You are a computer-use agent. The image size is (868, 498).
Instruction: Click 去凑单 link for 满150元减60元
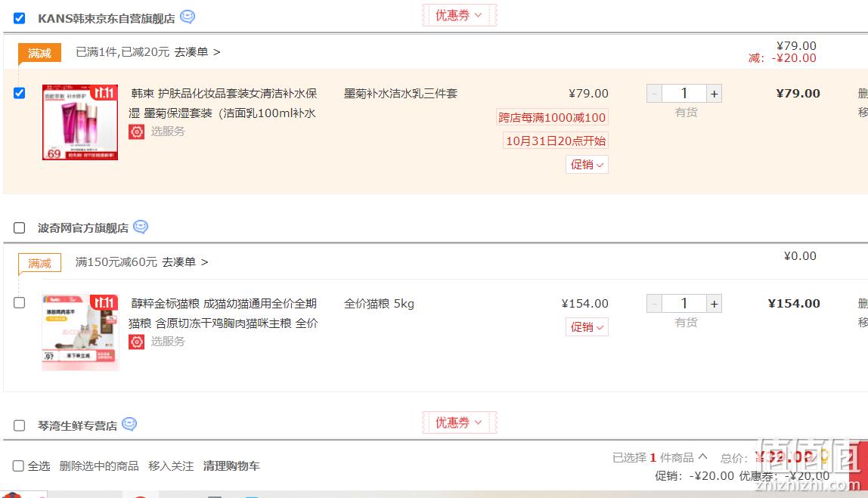pyautogui.click(x=185, y=261)
